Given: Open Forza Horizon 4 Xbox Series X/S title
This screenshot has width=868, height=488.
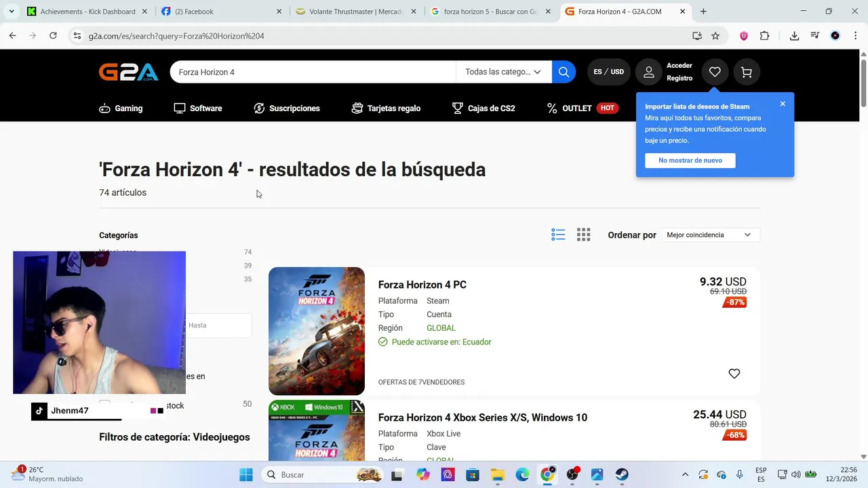Looking at the screenshot, I should [483, 418].
